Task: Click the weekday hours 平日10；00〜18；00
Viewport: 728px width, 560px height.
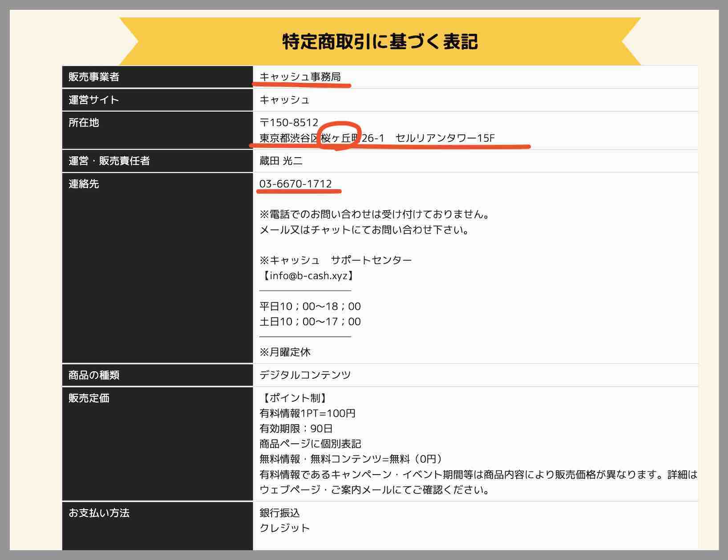Action: coord(310,306)
